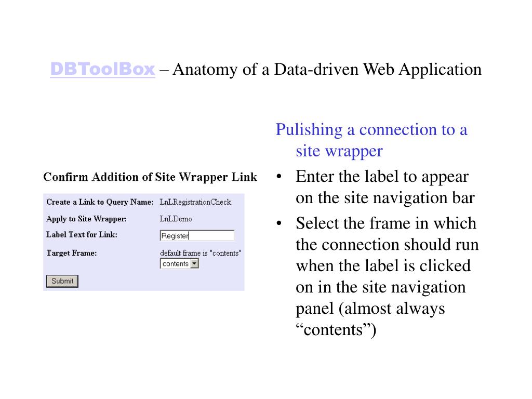Viewport: 532px width, 399px height.
Task: Open the DBToolBox hyperlink in the title
Action: click(x=102, y=69)
